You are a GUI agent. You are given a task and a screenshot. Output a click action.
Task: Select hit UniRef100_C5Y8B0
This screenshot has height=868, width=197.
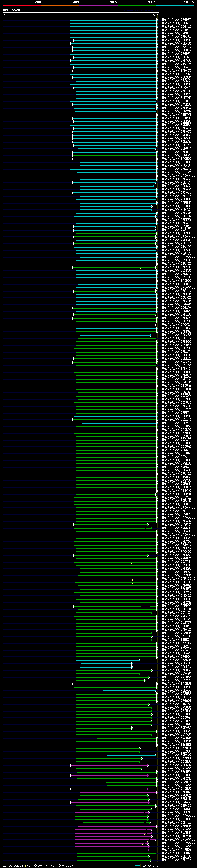coord(176,433)
